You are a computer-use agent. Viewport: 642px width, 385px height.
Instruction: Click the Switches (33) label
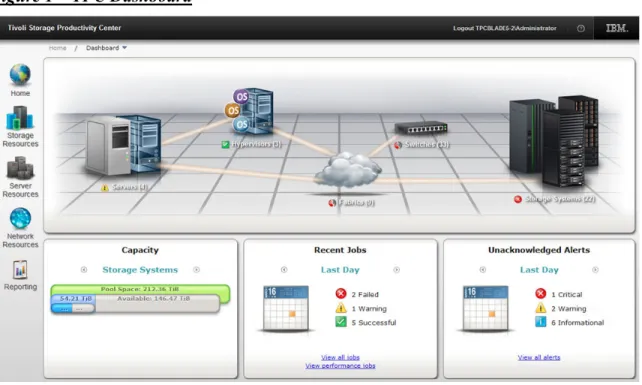tap(427, 145)
